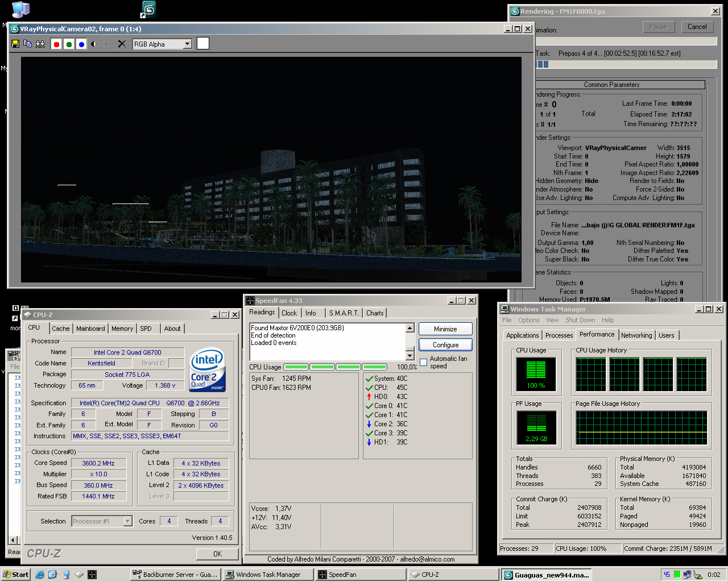Toggle the red channel button
The height and width of the screenshot is (582, 728).
[56, 44]
